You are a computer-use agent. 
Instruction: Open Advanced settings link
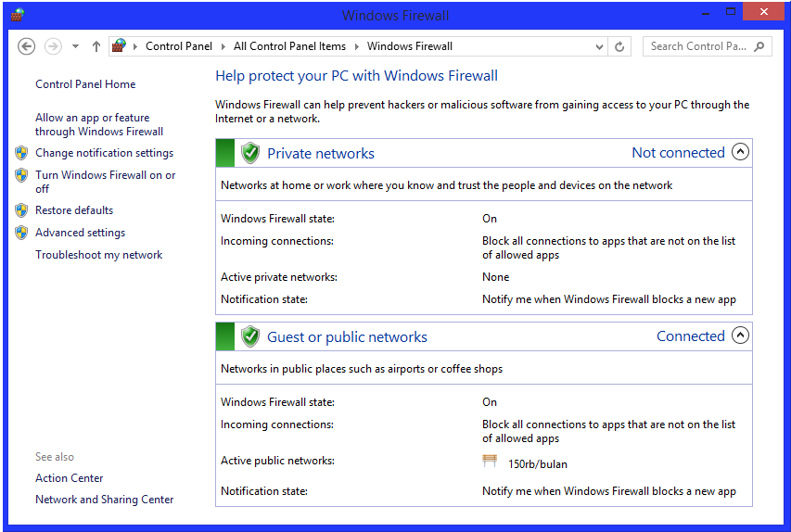(x=80, y=233)
